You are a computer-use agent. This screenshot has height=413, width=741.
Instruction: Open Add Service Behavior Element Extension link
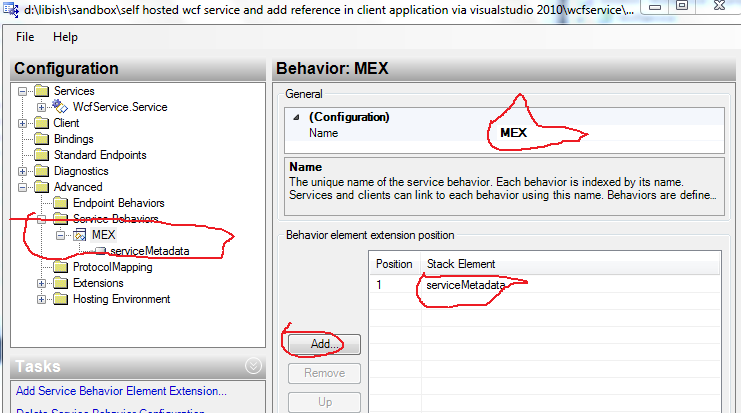pos(121,391)
